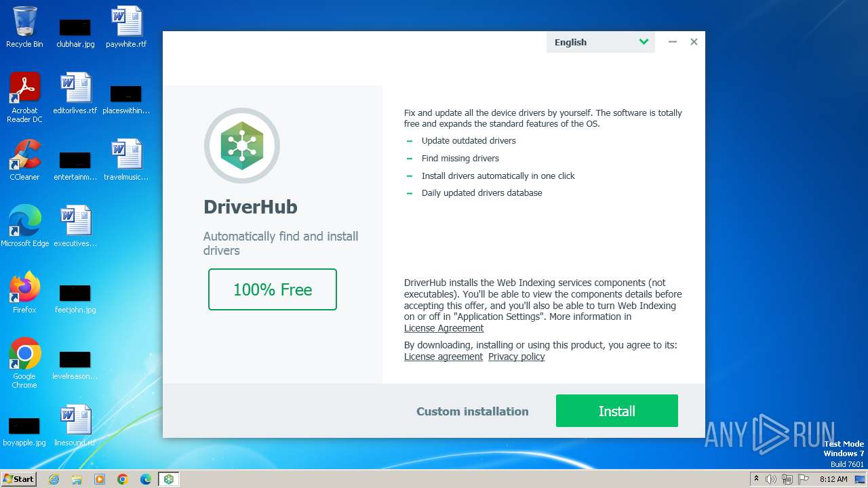Select boyapple.jpg desktop file
This screenshot has width=868, height=488.
point(24,431)
